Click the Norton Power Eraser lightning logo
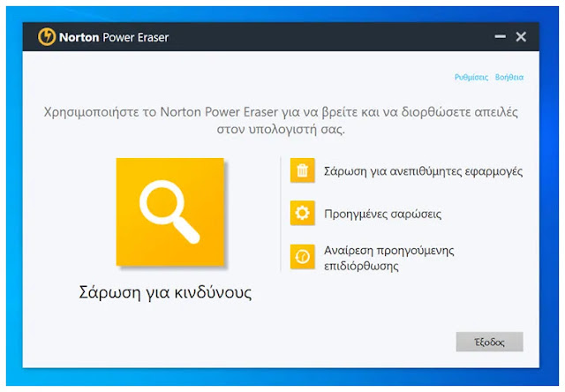This screenshot has width=565, height=392. point(47,37)
